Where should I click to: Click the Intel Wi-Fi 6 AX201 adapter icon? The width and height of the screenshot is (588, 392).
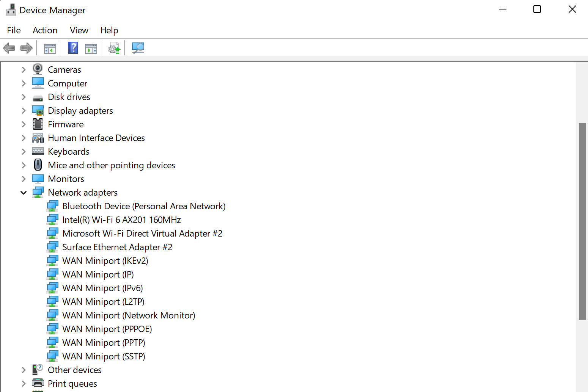click(x=52, y=220)
